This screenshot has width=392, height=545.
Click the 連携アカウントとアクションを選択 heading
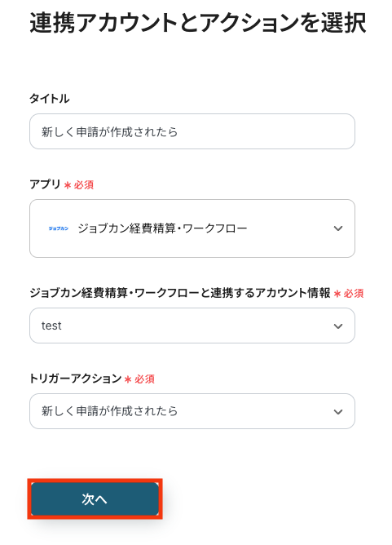coord(197,23)
